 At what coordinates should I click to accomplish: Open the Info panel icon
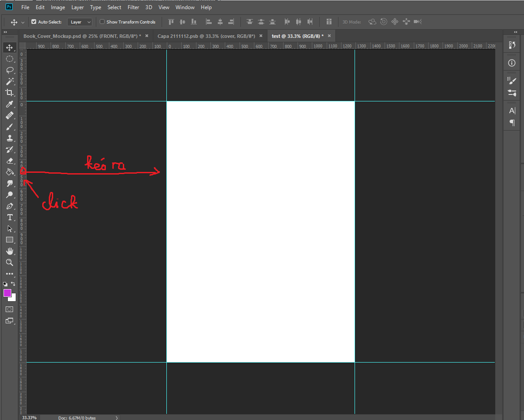coord(512,63)
